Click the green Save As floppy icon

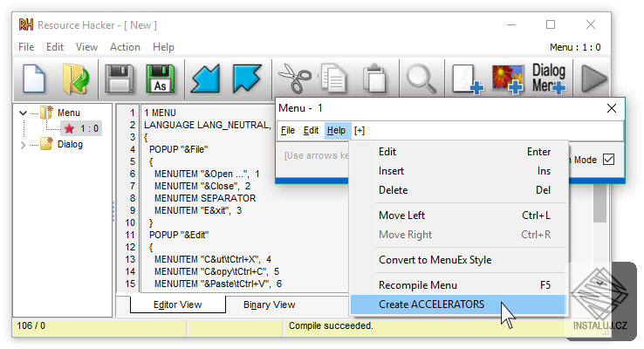coord(161,78)
